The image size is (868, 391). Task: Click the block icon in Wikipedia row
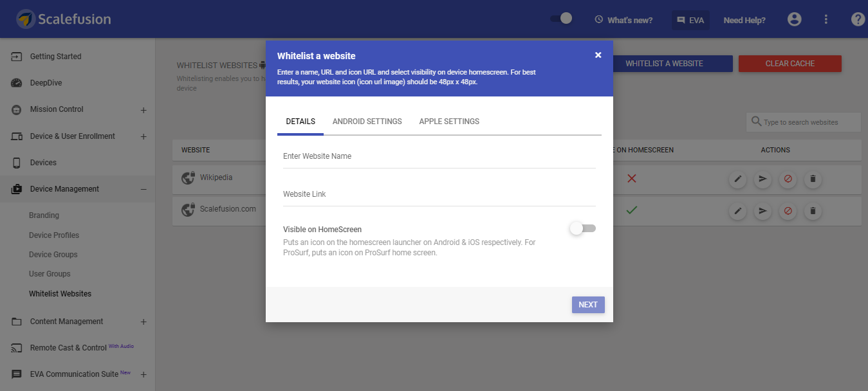[x=788, y=179]
